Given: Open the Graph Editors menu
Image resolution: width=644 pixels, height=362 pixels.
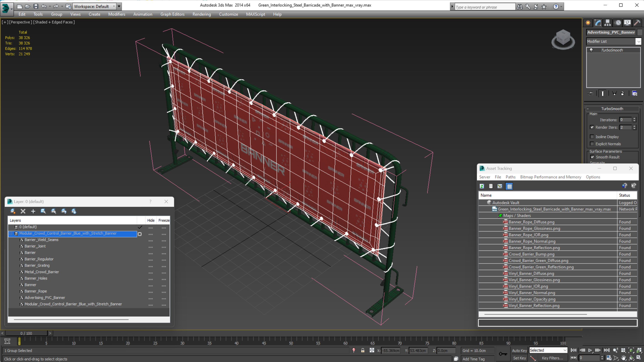Looking at the screenshot, I should click(x=172, y=14).
